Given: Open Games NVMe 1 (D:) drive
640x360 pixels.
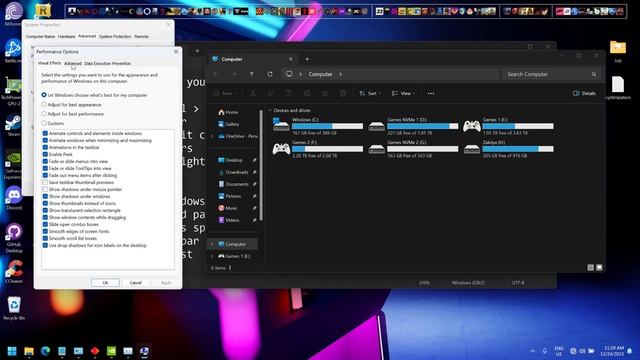Looking at the screenshot, I should 413,126.
